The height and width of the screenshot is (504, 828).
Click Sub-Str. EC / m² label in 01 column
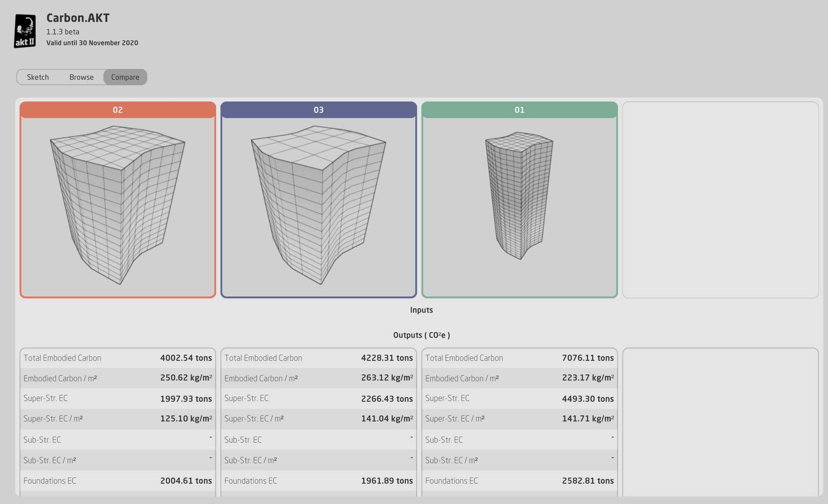coord(452,461)
